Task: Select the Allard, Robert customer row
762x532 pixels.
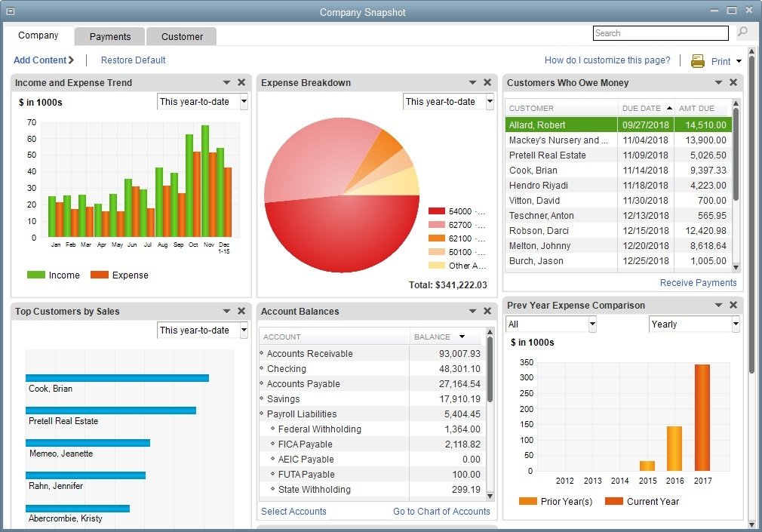Action: pos(561,125)
